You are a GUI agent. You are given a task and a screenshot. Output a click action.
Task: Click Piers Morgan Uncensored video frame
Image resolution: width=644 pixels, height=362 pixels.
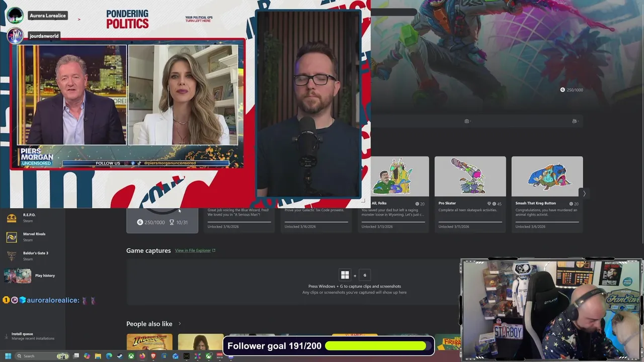click(x=128, y=103)
